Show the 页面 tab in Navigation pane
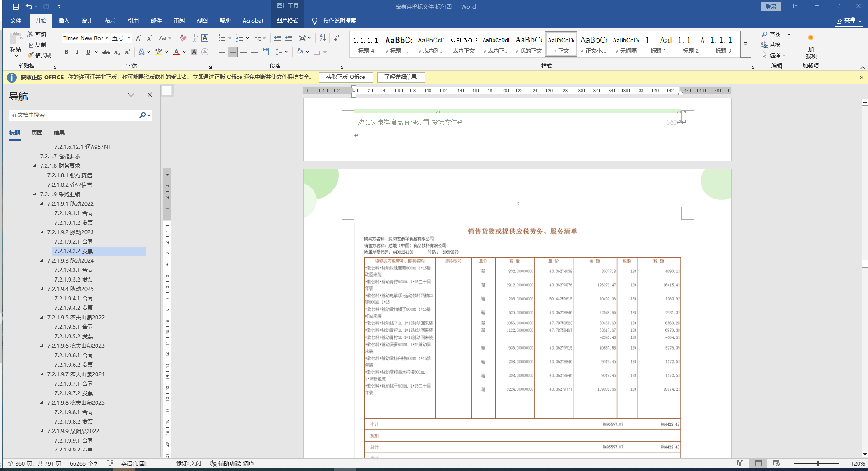The height and width of the screenshot is (471, 868). tap(37, 133)
